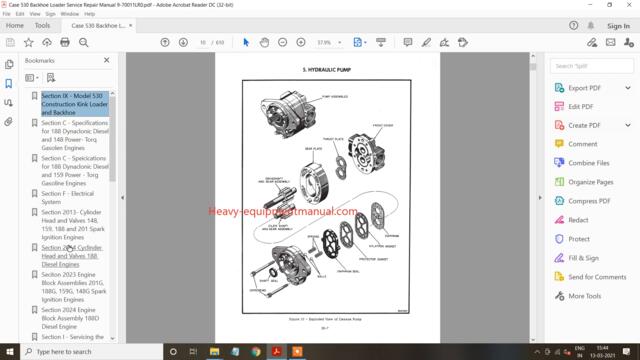Open the Windows Start menu
Screen dimensions: 640x360
[x=10, y=351]
